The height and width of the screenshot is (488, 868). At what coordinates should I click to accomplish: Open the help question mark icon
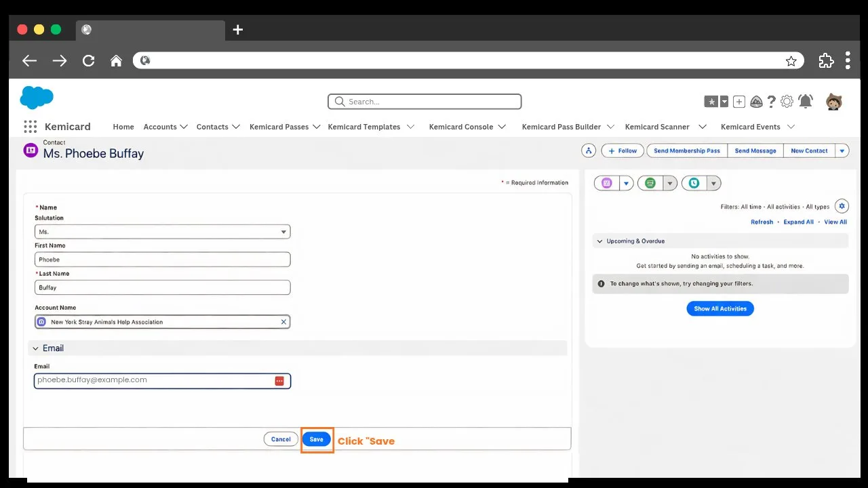pyautogui.click(x=772, y=102)
